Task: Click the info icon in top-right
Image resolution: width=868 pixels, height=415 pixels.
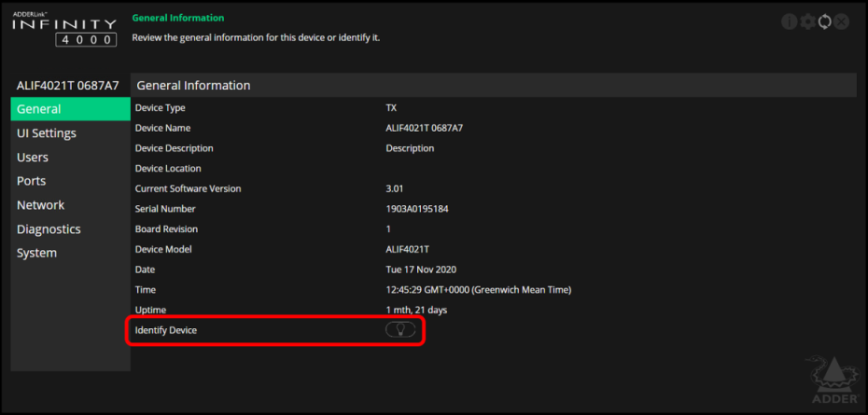Action: pos(790,21)
